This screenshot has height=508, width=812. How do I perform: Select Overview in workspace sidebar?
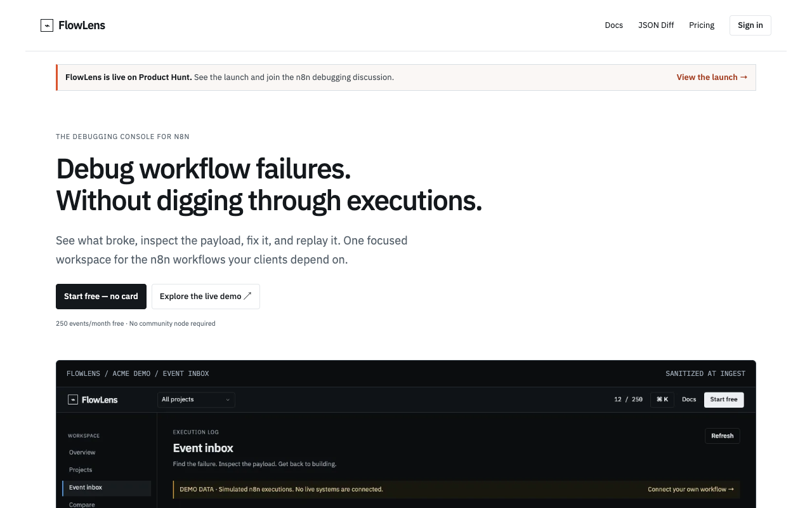tap(107, 453)
